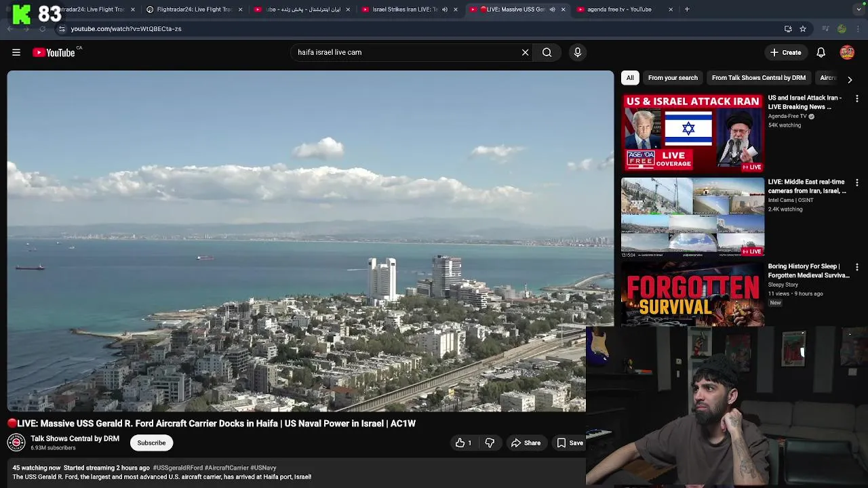Open the Intel Cams | OSINT channel link

tap(791, 201)
